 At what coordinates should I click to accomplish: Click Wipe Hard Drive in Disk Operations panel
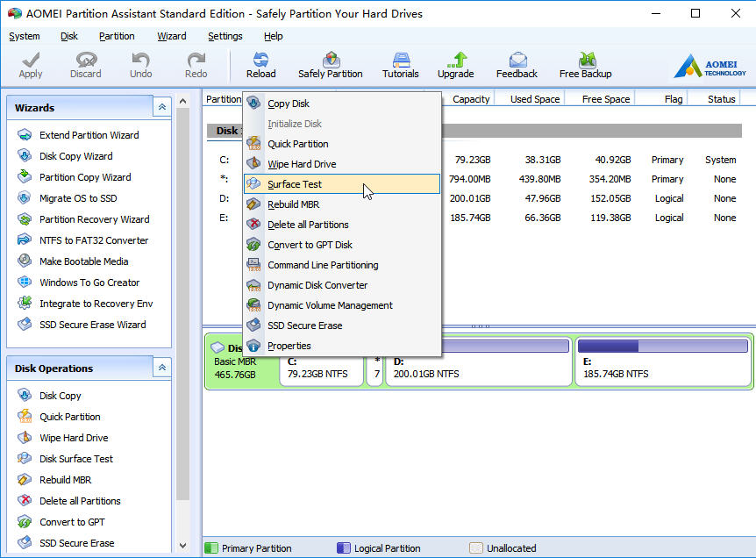74,438
